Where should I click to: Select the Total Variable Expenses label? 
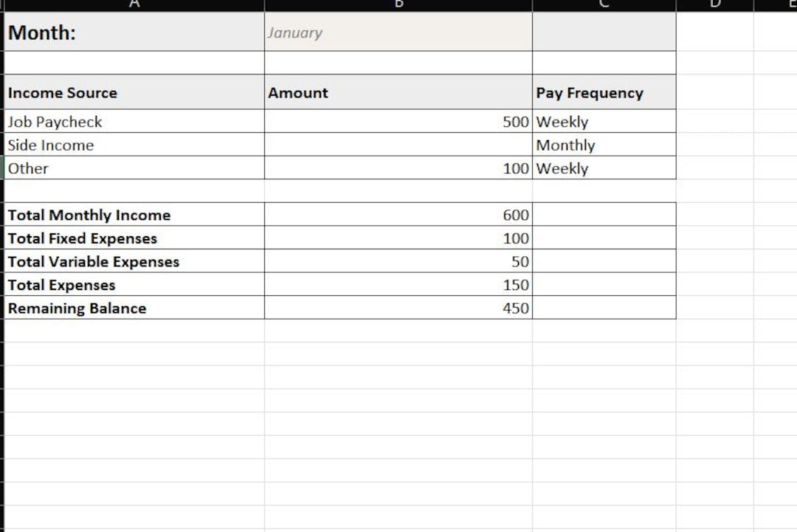(x=134, y=261)
